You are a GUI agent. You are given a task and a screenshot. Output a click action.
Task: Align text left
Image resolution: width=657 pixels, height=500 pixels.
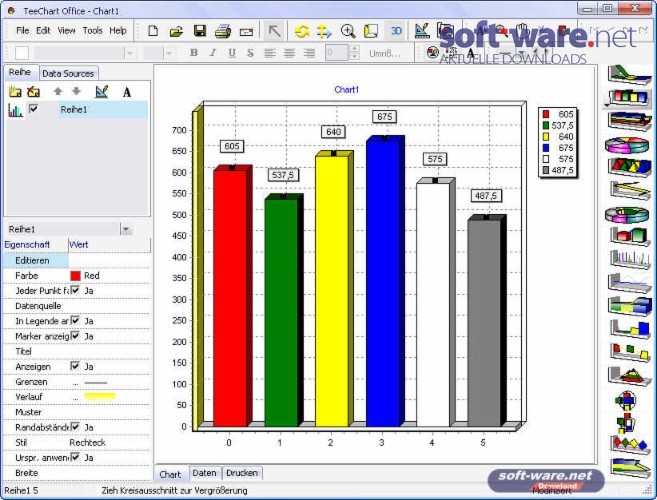pyautogui.click(x=270, y=53)
